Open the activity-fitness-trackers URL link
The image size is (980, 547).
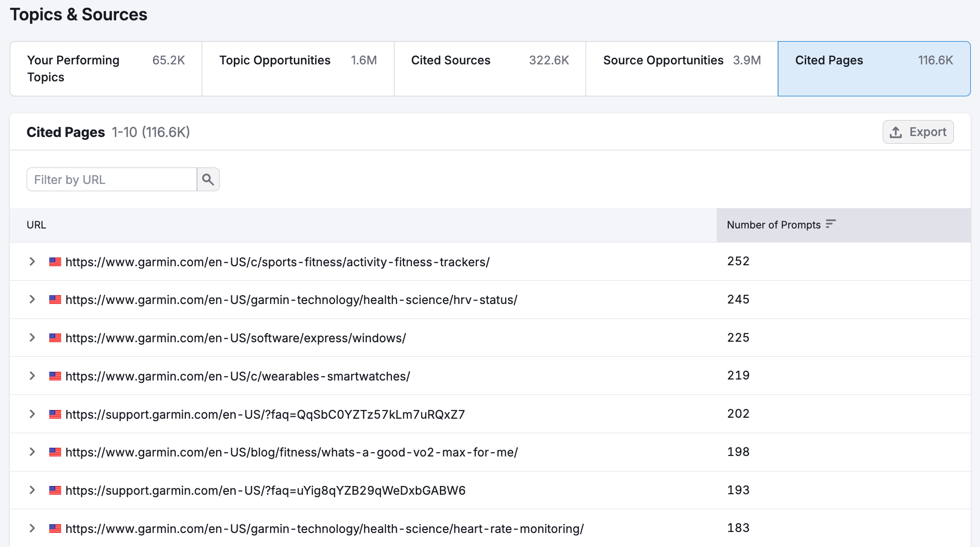pyautogui.click(x=277, y=262)
